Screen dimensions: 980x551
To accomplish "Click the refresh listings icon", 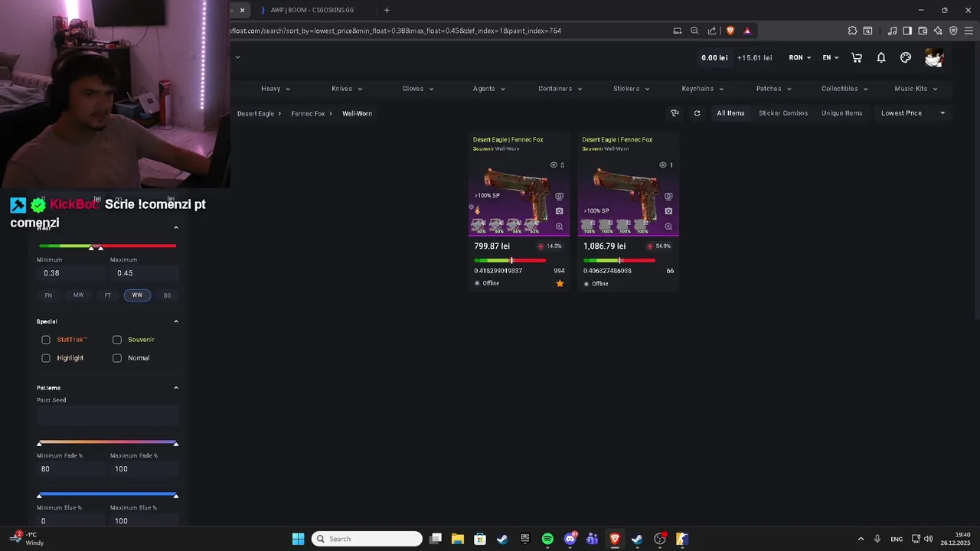I will click(697, 113).
